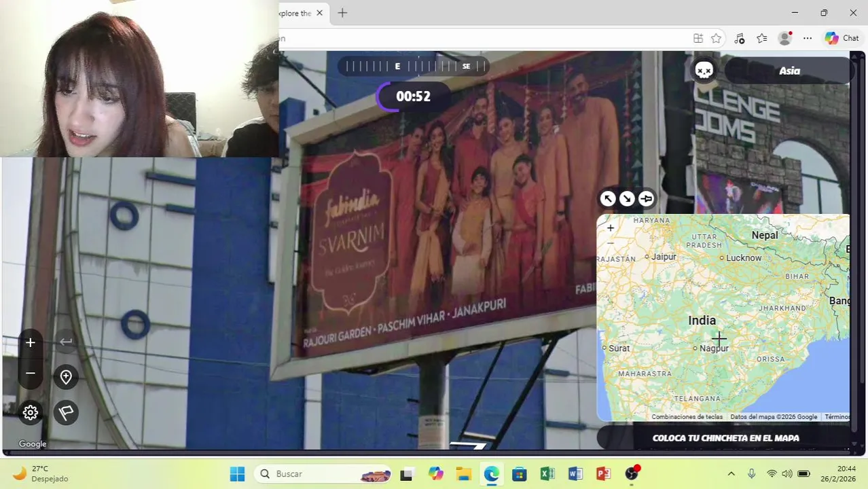Open the browser profile avatar
The width and height of the screenshot is (868, 489).
coord(785,39)
